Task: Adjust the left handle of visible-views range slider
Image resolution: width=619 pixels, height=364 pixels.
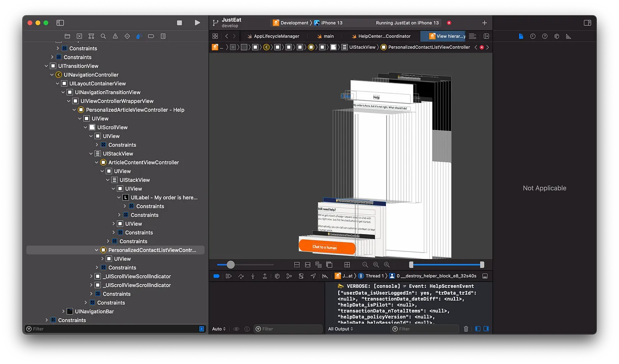Action: (411, 265)
